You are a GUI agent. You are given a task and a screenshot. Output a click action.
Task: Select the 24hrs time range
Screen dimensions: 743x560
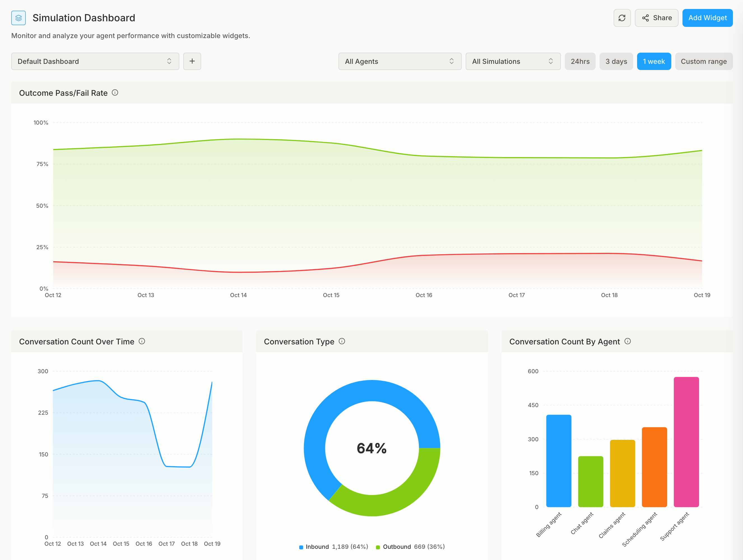pyautogui.click(x=580, y=61)
